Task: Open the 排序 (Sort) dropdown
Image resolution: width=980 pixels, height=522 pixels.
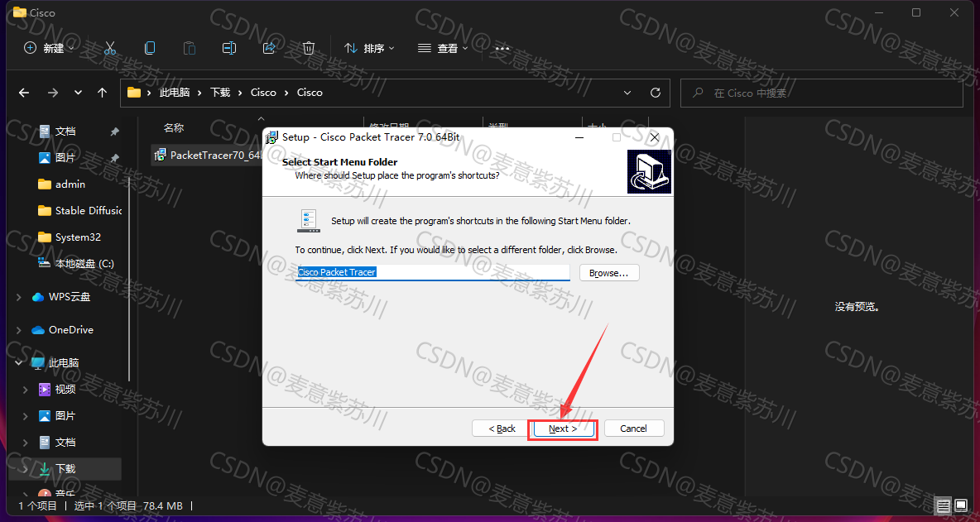Action: coord(370,48)
